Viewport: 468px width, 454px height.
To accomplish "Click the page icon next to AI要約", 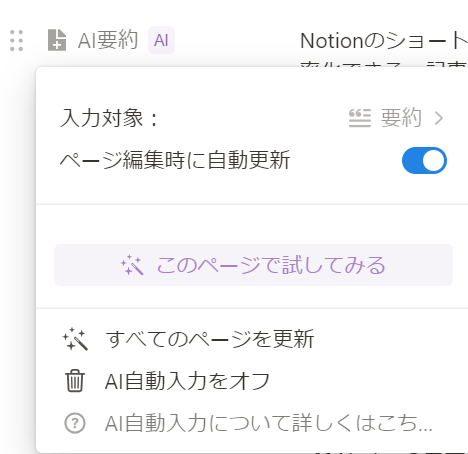I will coord(57,40).
